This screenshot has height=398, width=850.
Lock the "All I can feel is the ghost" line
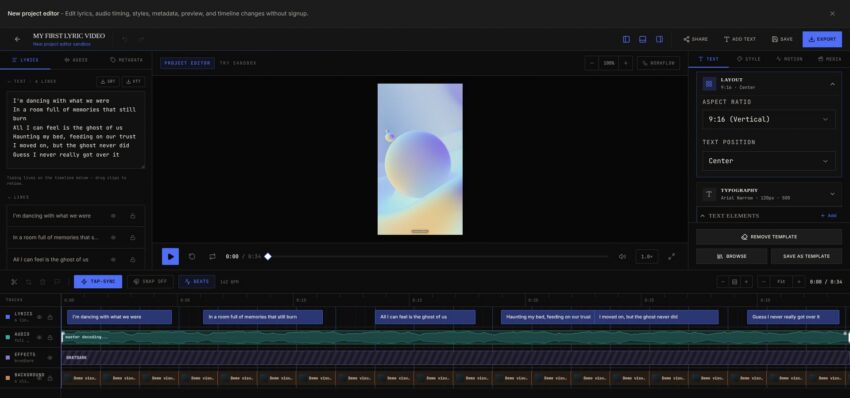[x=132, y=259]
